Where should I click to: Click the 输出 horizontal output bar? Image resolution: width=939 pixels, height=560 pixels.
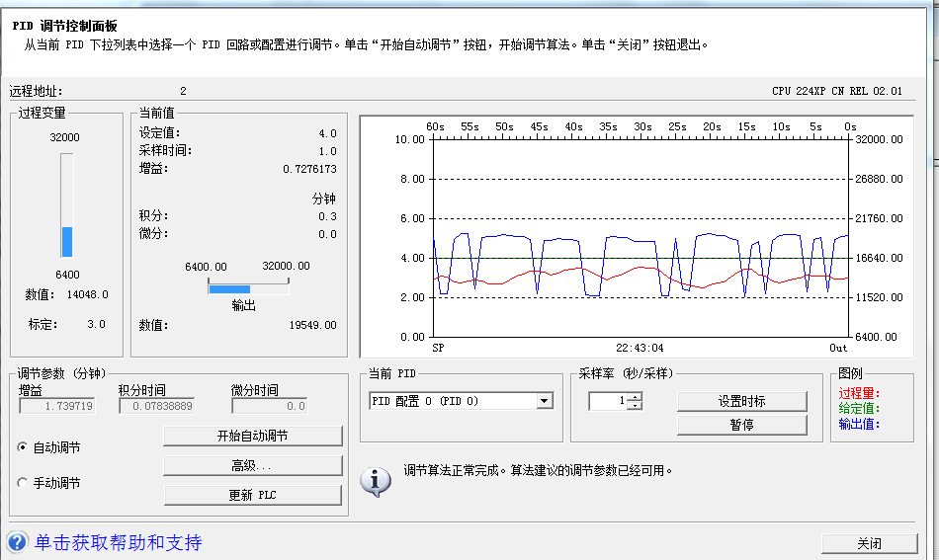point(248,288)
